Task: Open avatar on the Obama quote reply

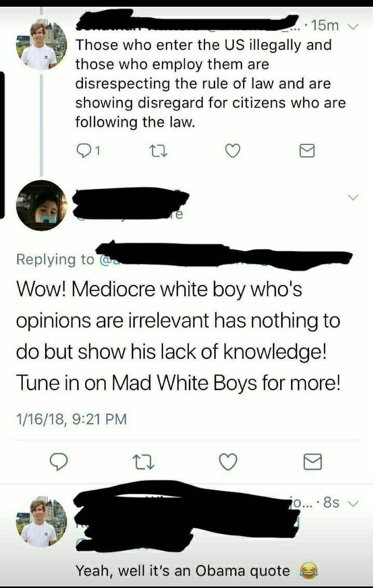Action: 41,522
